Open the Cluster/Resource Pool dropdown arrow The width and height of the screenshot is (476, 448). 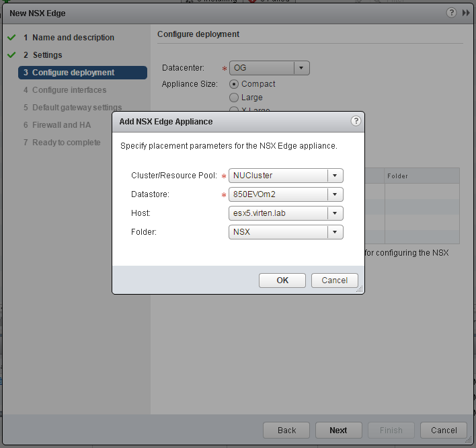[x=335, y=176]
